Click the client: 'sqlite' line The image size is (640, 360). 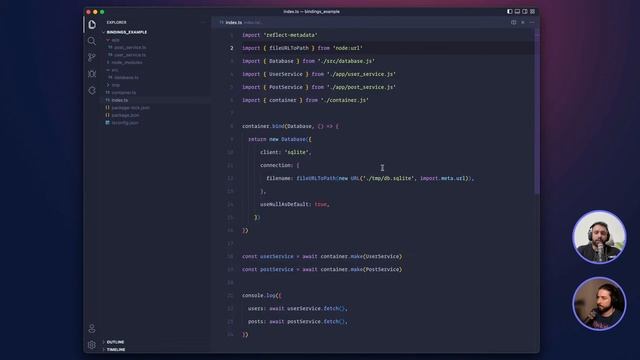tap(286, 152)
